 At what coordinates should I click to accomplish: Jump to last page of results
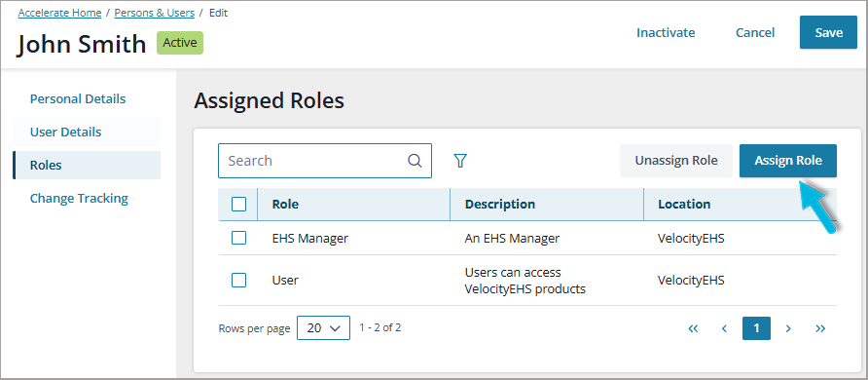coord(820,328)
